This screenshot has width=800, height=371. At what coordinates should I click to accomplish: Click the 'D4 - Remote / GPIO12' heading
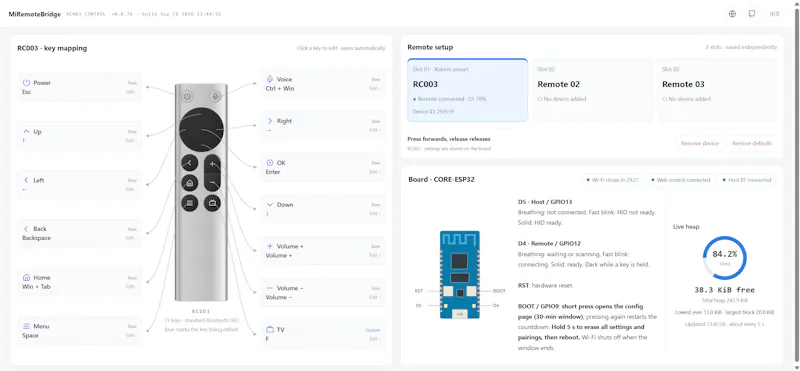click(x=549, y=243)
